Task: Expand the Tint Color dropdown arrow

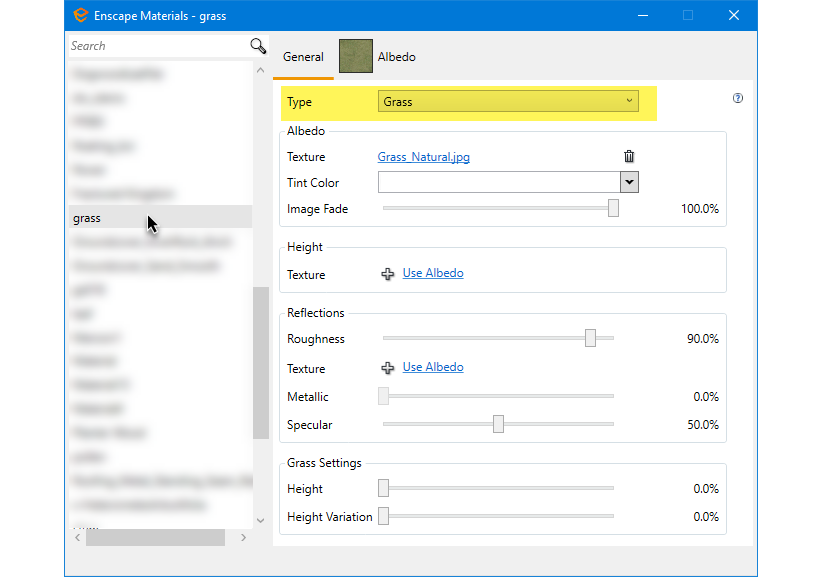Action: [629, 182]
